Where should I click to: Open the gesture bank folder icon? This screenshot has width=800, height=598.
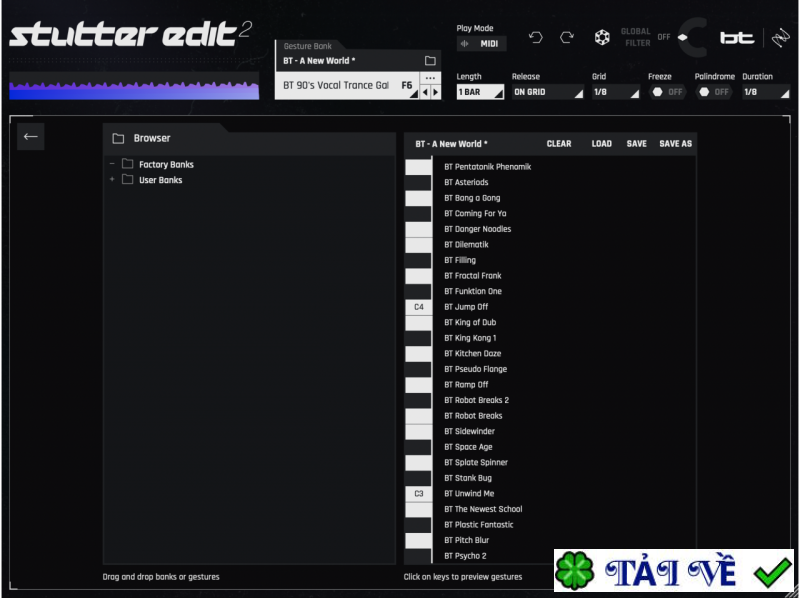[x=430, y=61]
